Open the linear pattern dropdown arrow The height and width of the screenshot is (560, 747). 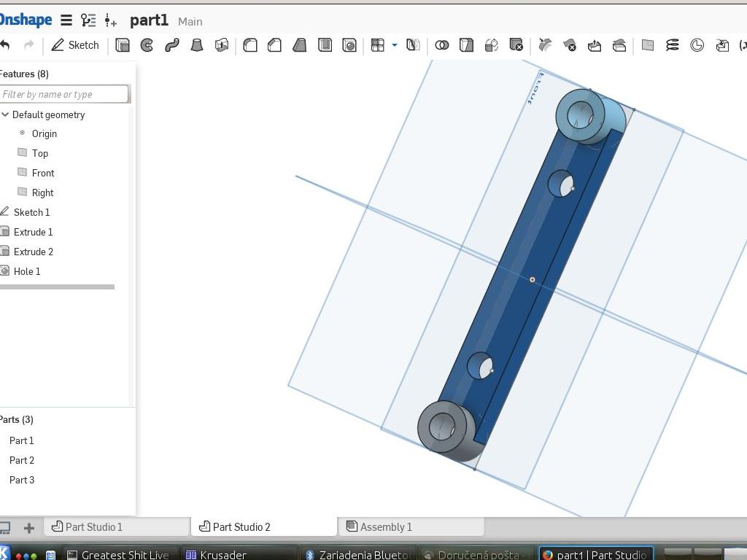click(x=395, y=45)
